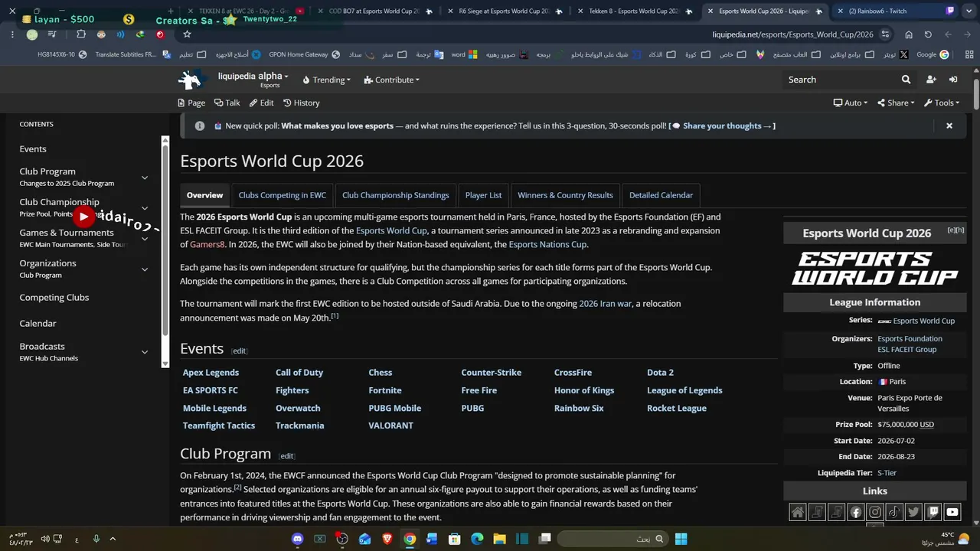
Task: Switch to the Rainbow6 Twitch browser tab
Action: (894, 11)
